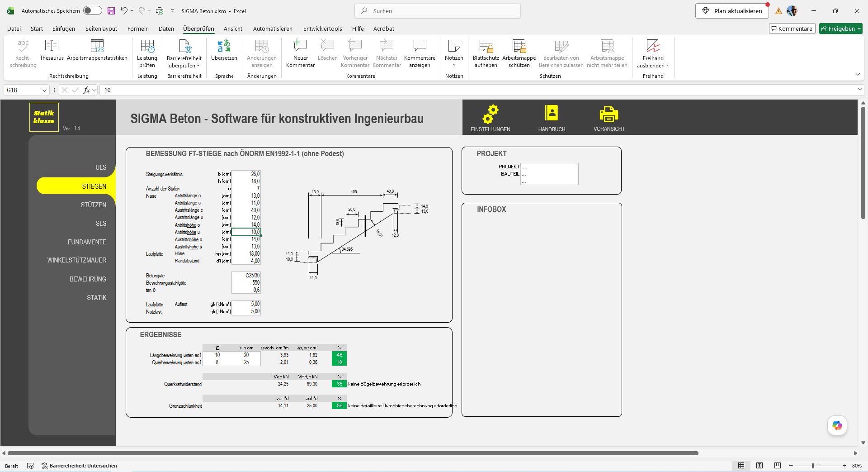Open the Kommentare pane button

[x=792, y=29]
